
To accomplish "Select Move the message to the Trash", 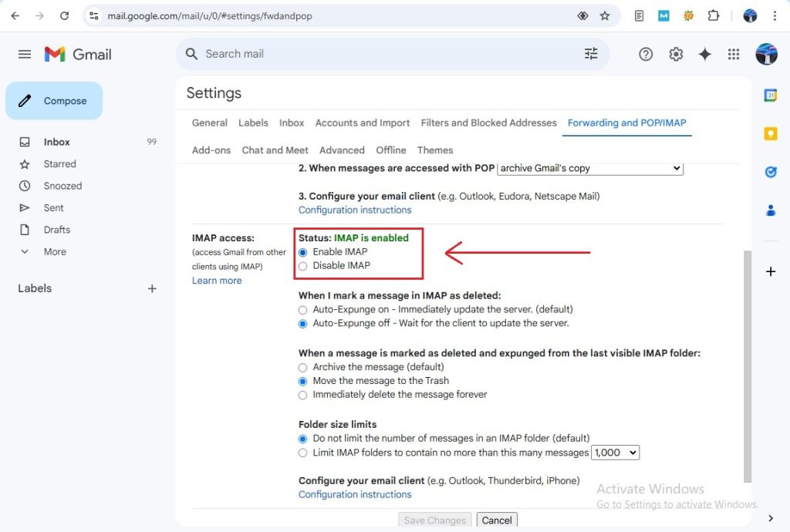I will point(302,381).
